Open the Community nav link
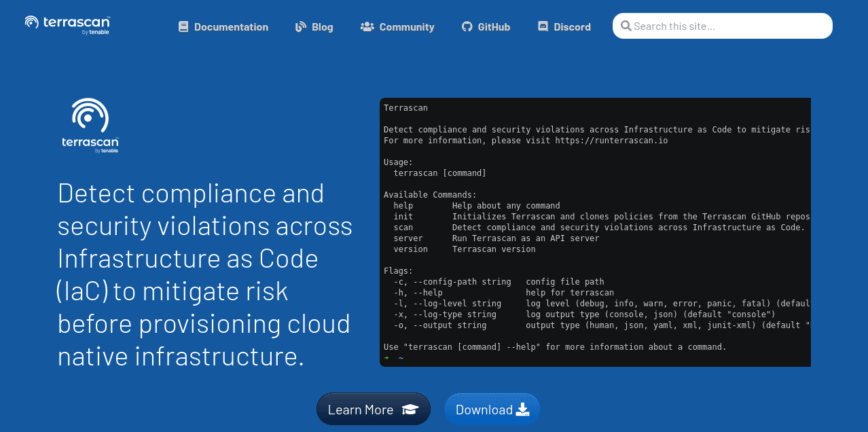Viewport: 868px width, 432px height. click(397, 27)
